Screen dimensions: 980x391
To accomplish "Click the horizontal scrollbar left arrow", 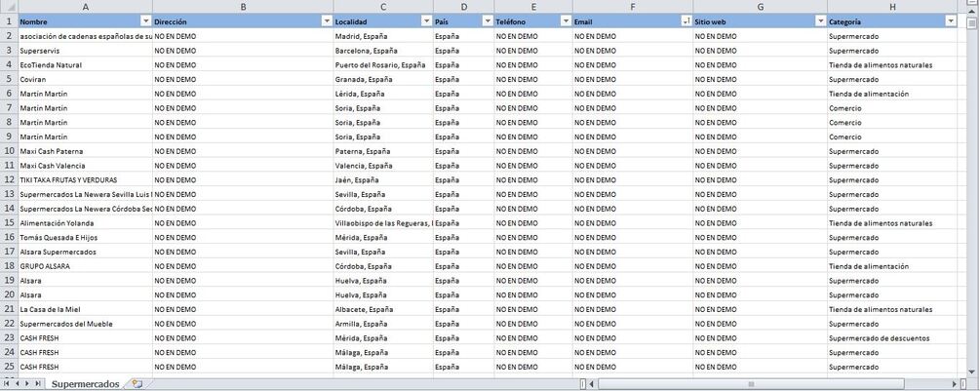I will [x=591, y=383].
